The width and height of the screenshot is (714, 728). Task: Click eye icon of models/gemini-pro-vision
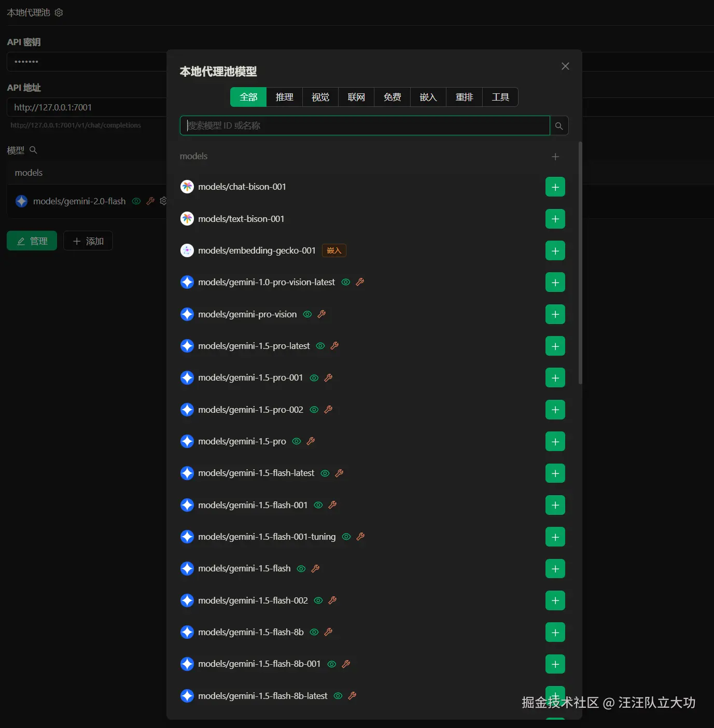pos(307,314)
